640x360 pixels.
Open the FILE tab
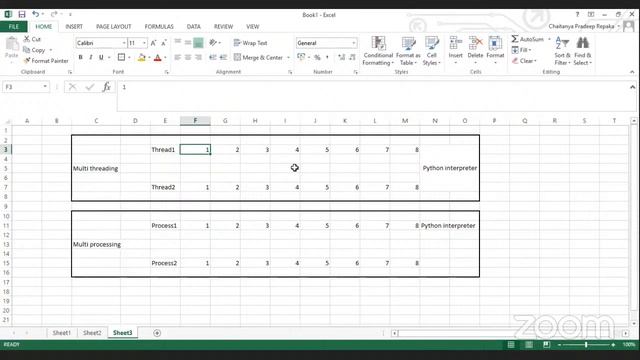(x=13, y=27)
